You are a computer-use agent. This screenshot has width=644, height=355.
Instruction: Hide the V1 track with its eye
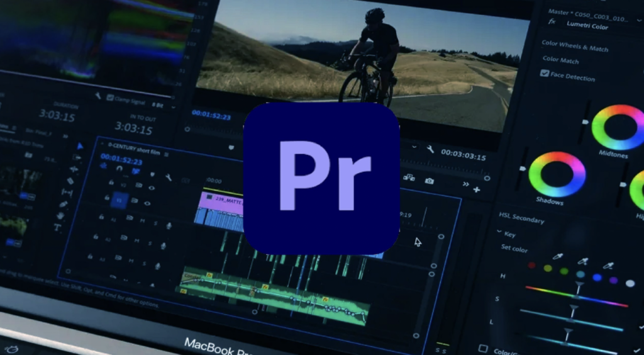click(147, 203)
